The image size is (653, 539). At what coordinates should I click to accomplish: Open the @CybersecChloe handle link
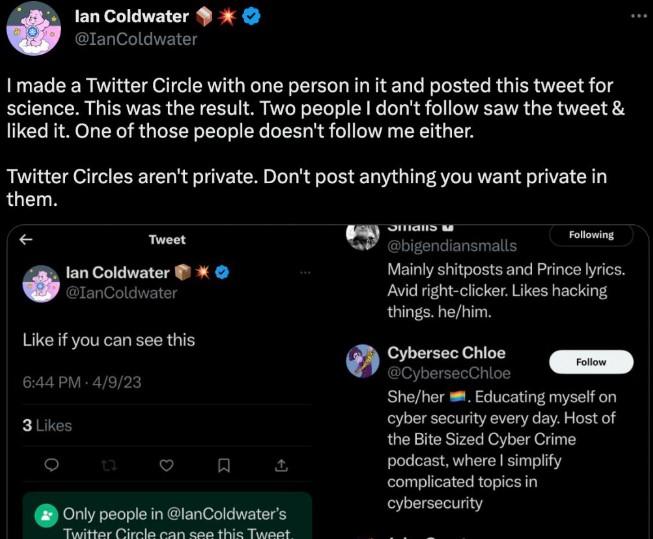[448, 373]
